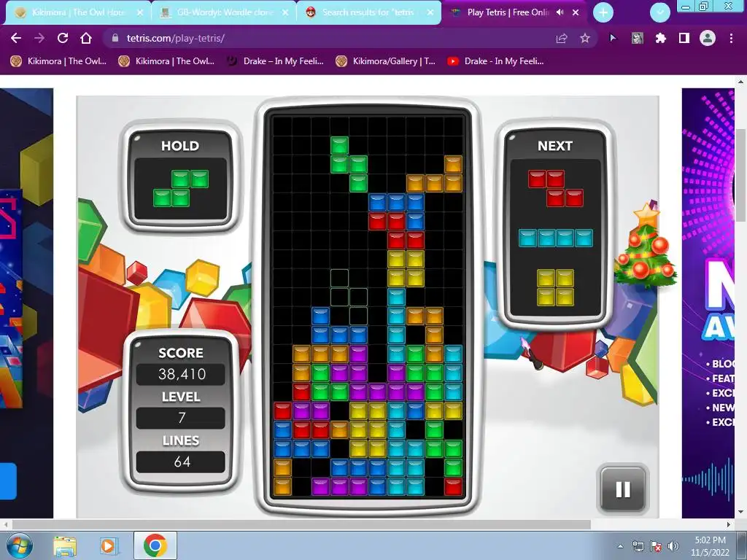Click the red Z piece in NEXT

click(x=555, y=189)
